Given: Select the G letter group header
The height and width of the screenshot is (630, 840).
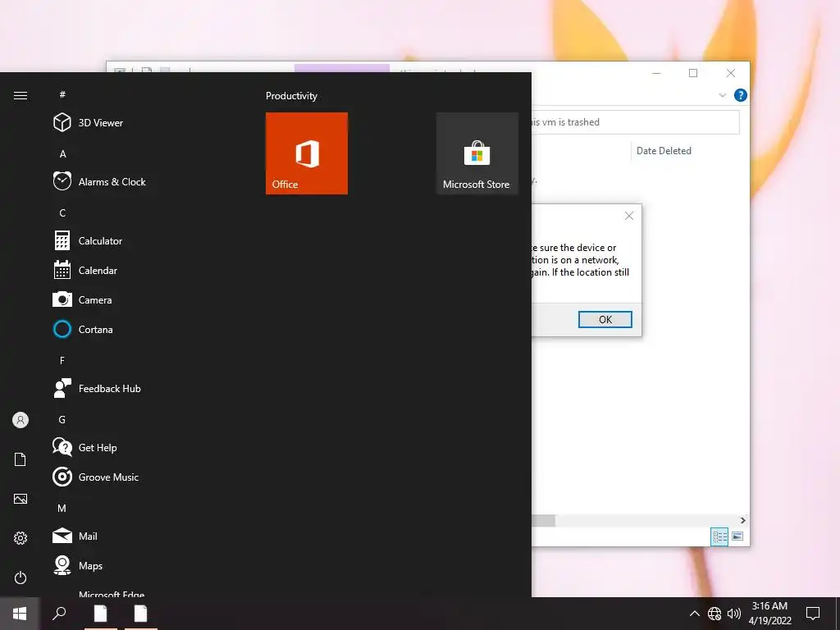Looking at the screenshot, I should 62,419.
